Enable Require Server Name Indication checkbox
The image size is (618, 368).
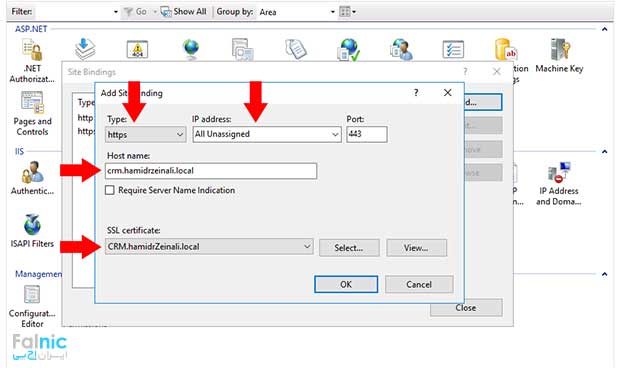pos(110,190)
